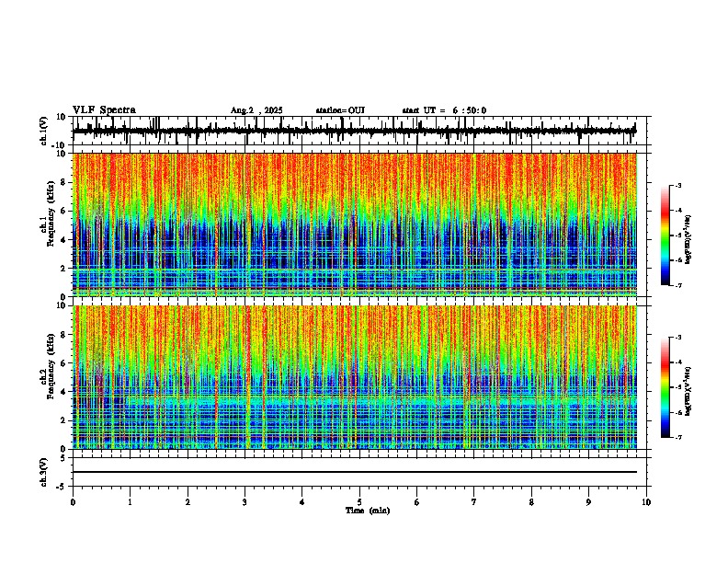The height and width of the screenshot is (563, 728).
Task: Click the "Time (min)" axis label
Action: point(368,511)
